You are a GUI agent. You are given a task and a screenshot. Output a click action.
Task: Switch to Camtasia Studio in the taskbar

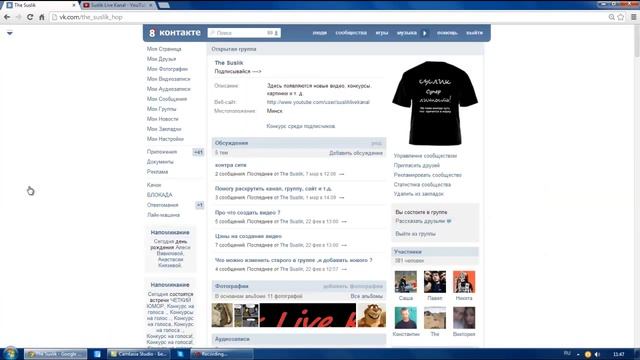coord(138,354)
